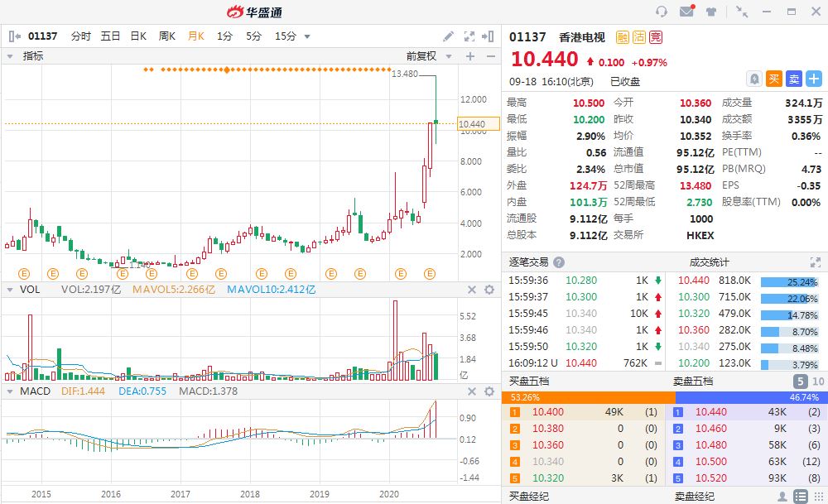This screenshot has height=504, width=828.
Task: Close the VOL indicator panel
Action: pos(472,290)
